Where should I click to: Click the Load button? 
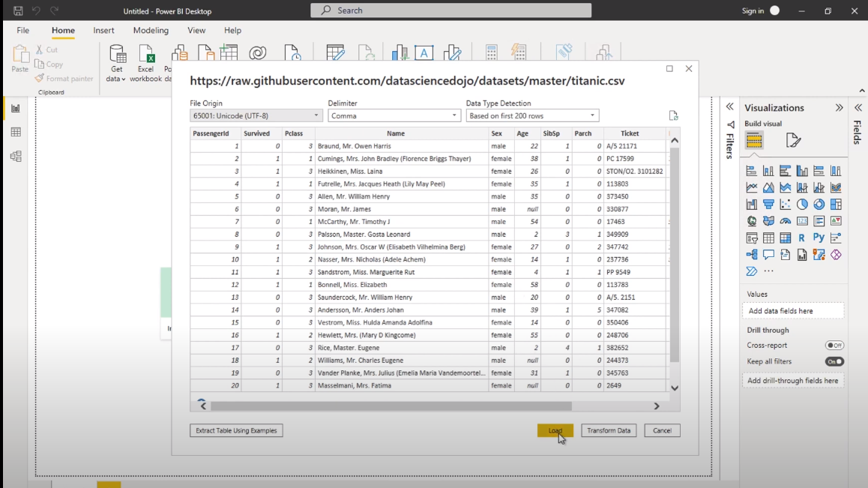pos(555,430)
